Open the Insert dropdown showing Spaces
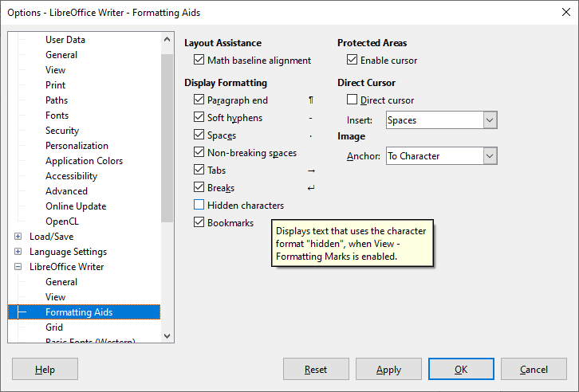The width and height of the screenshot is (579, 392). coord(442,120)
